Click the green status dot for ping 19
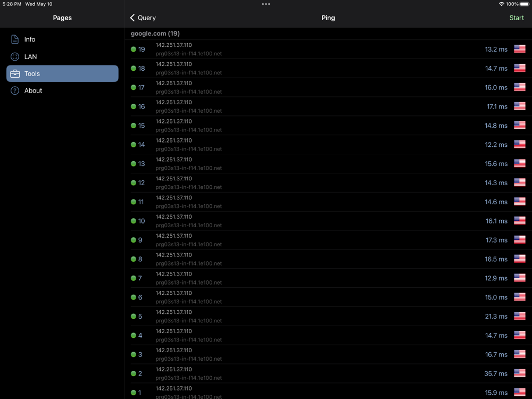Screen dimensions: 532x399 [134, 49]
